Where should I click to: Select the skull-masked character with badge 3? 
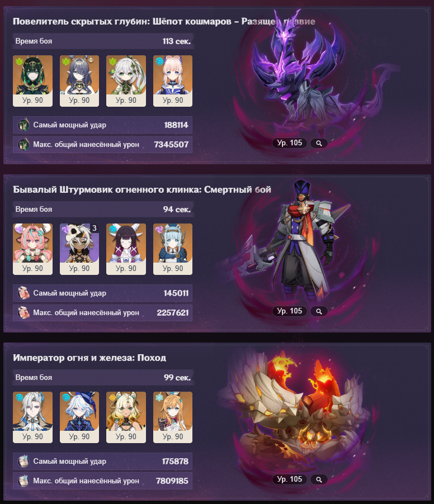tap(79, 249)
